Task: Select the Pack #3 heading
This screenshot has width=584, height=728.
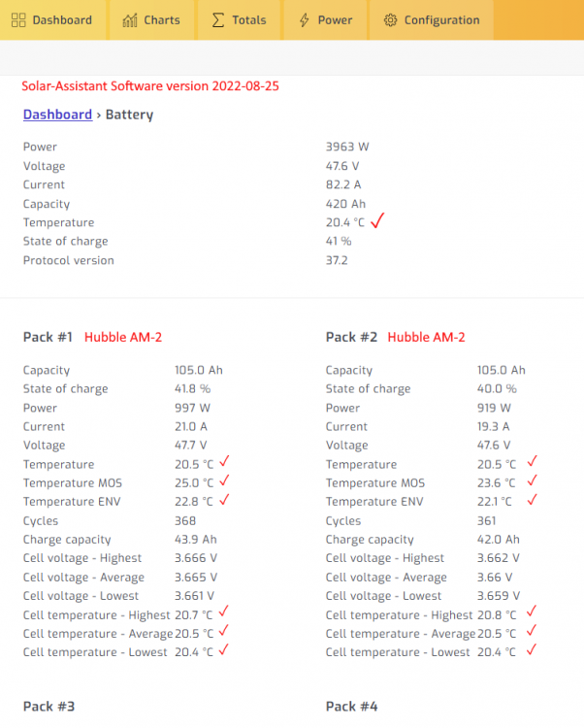Action: (x=49, y=707)
